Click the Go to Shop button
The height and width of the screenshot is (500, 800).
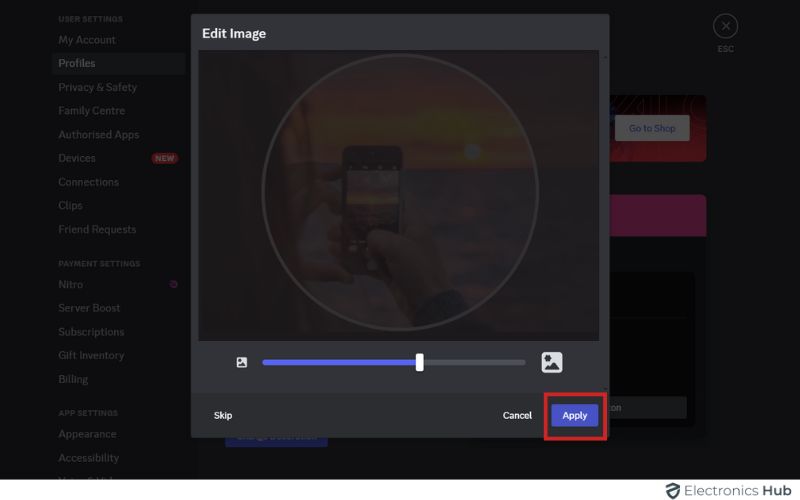point(652,128)
